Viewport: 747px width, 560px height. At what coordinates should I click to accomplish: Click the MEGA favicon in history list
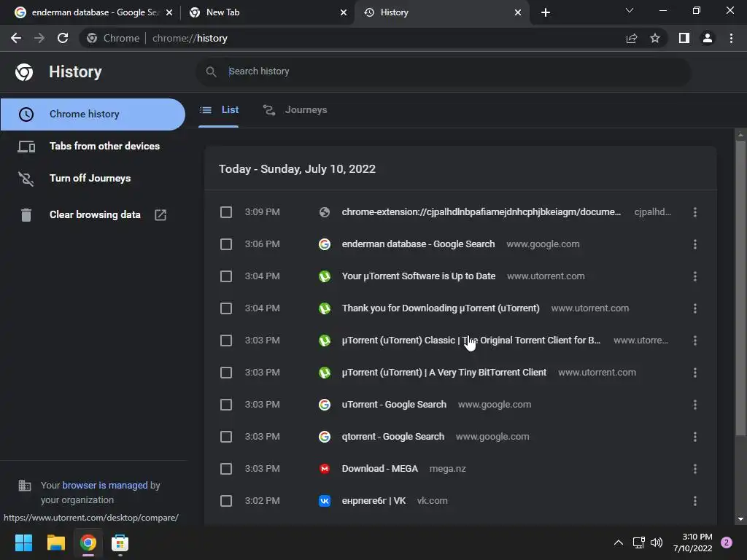tap(325, 469)
